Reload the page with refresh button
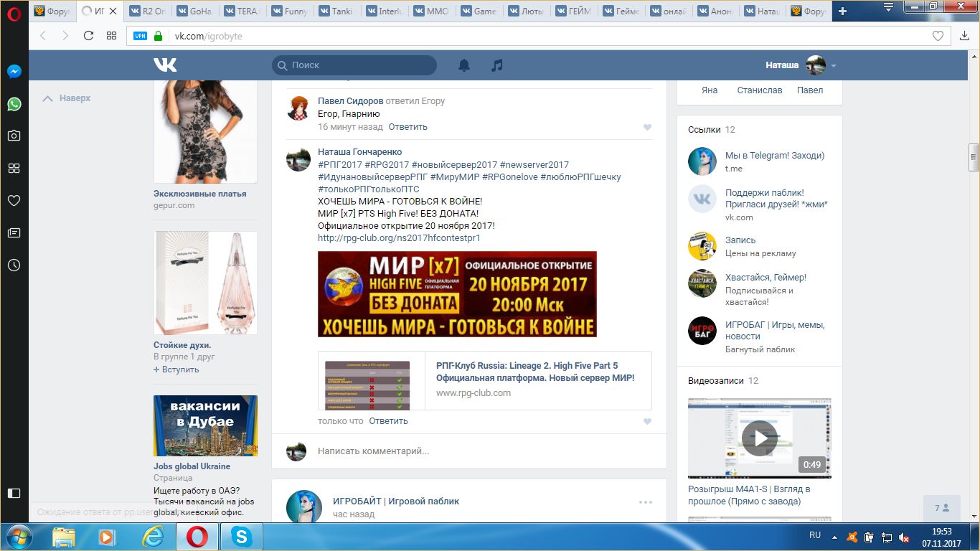This screenshot has width=980, height=551. click(x=88, y=36)
